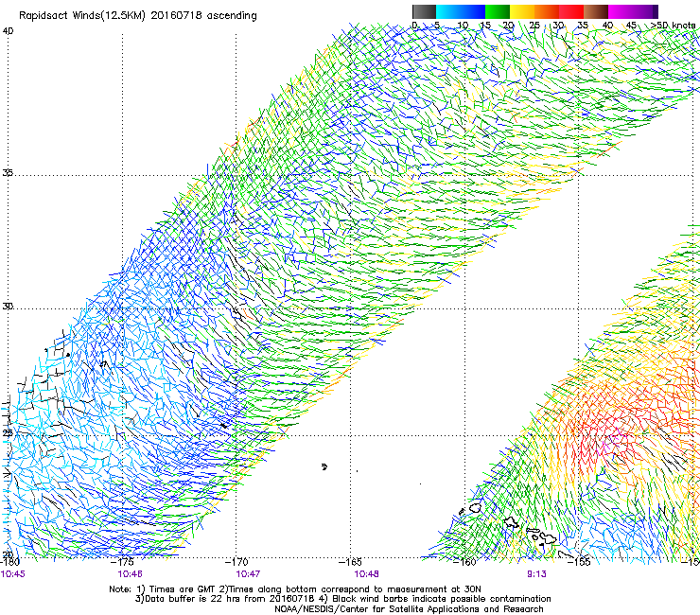Click latitude label '25'
The image size is (700, 615).
tap(8, 432)
